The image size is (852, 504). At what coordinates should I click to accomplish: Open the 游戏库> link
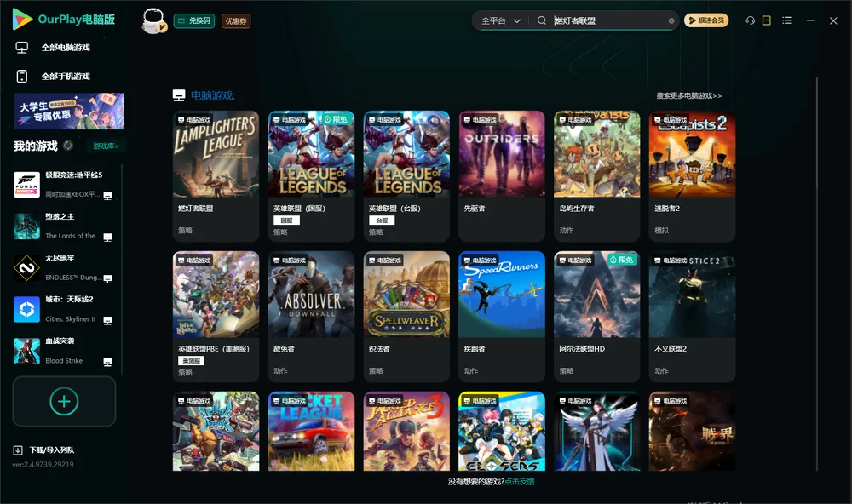106,146
